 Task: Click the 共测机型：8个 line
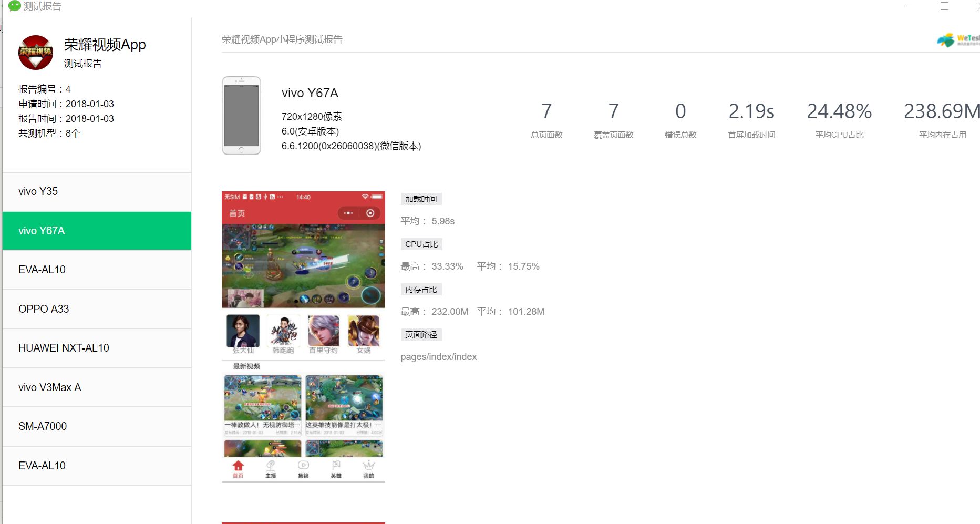49,133
